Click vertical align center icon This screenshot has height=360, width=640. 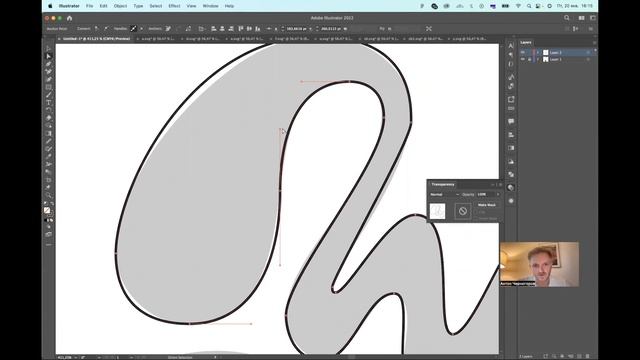(x=249, y=29)
